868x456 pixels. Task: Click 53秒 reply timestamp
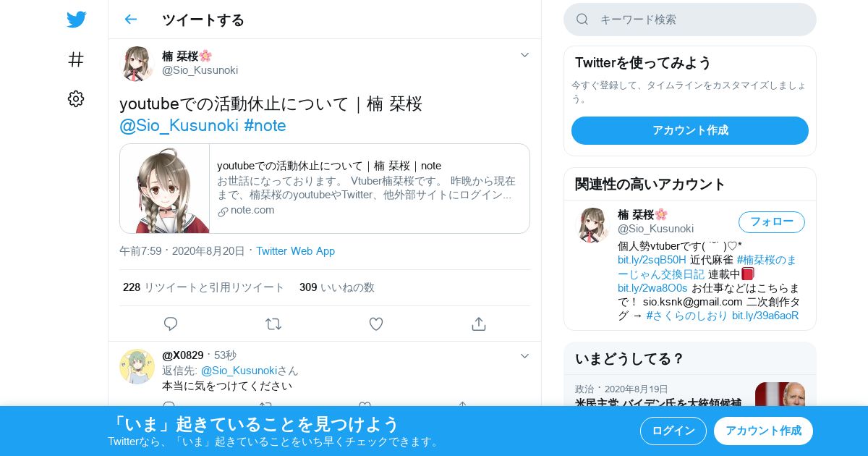tap(225, 355)
